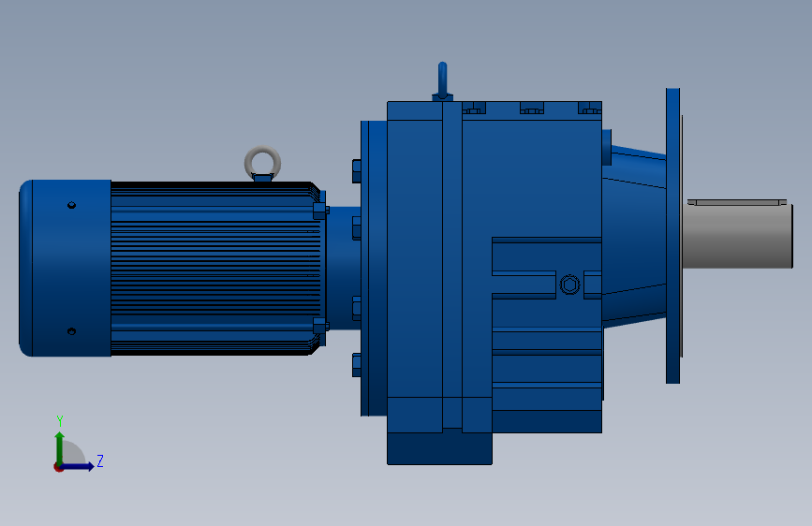Screen dimensions: 812x526
Task: Pick the lower bolt at motor flange end
Action: (x=321, y=326)
